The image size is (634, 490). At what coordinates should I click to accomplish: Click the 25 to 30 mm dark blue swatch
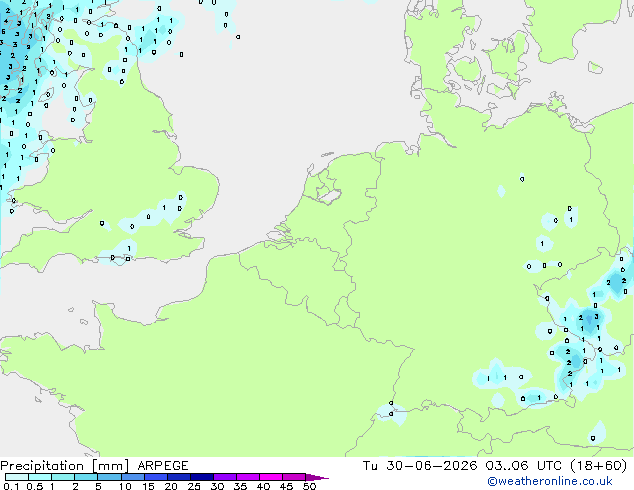(202, 477)
